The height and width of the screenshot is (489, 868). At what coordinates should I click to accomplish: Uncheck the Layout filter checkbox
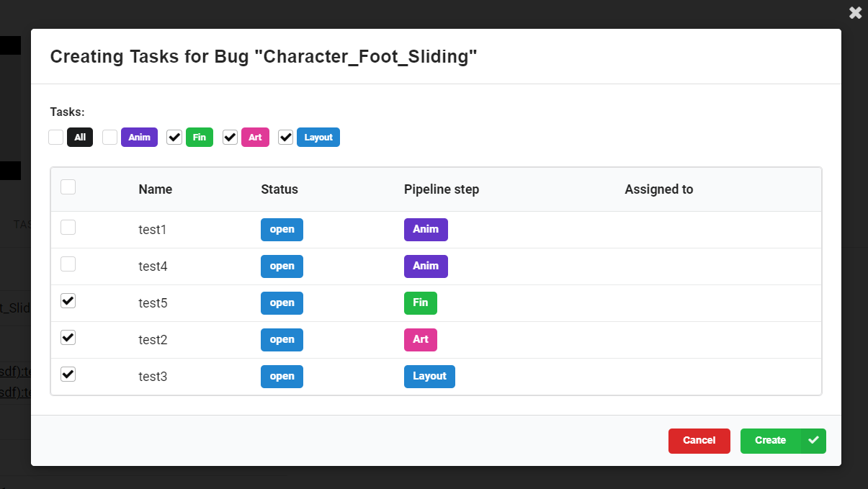coord(285,137)
